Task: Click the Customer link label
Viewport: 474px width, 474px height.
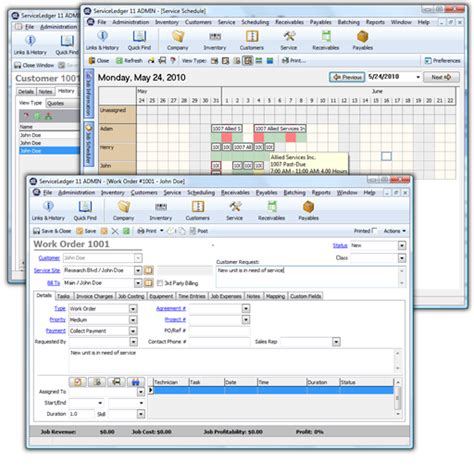Action: click(x=49, y=258)
